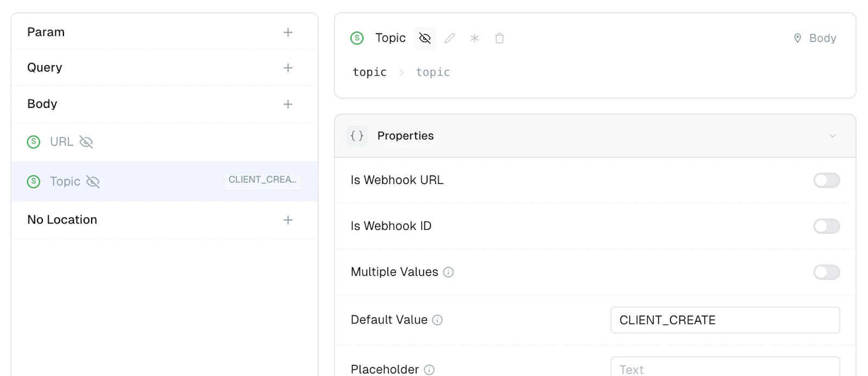Click the green S icon next to URL
This screenshot has width=868, height=376.
tap(34, 142)
